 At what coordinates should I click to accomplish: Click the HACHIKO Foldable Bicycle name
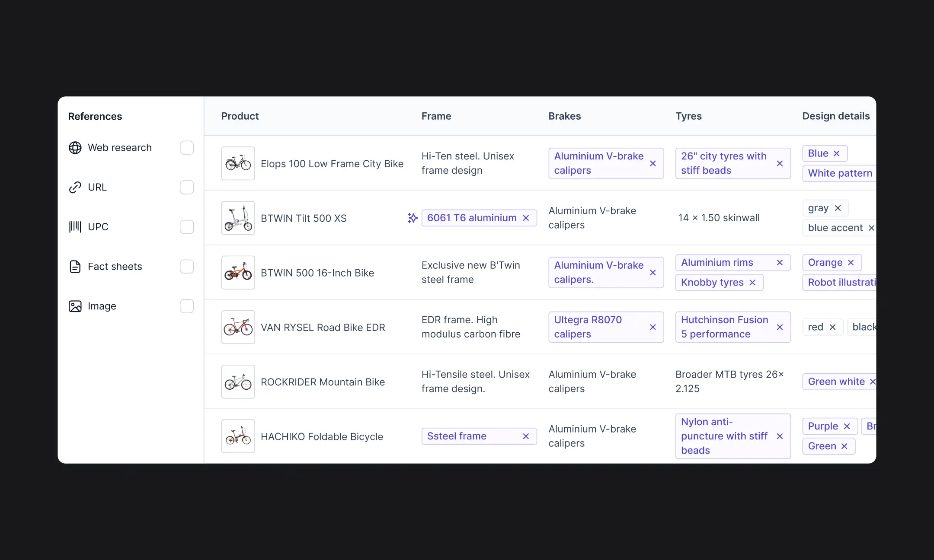322,436
